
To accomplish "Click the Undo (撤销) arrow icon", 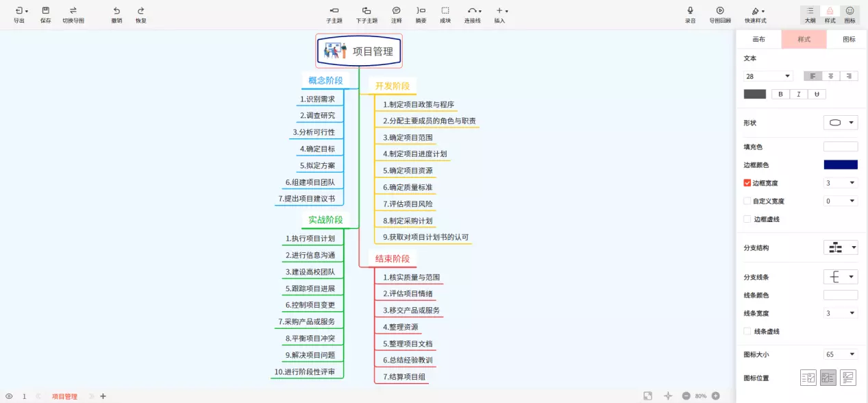I will point(116,11).
